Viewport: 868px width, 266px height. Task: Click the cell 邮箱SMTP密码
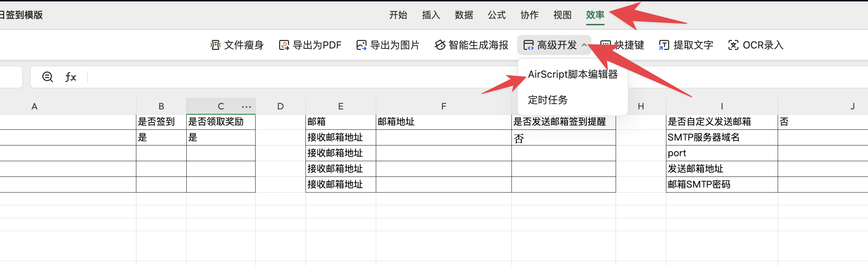click(722, 185)
